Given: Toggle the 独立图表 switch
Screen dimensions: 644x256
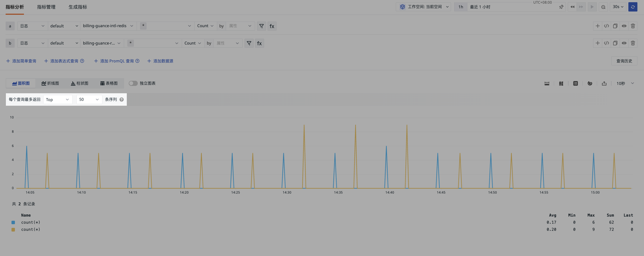Looking at the screenshot, I should click(x=133, y=83).
